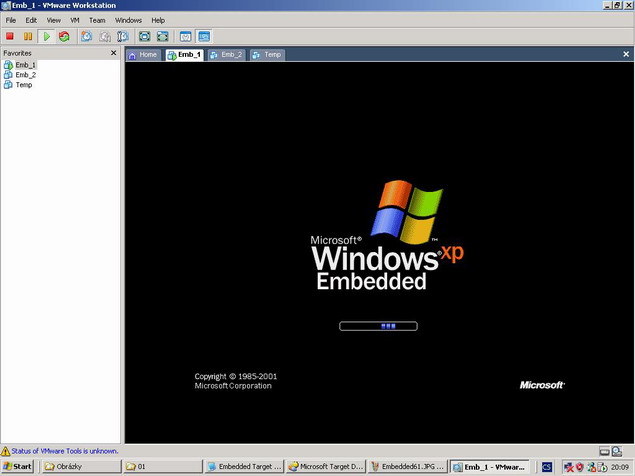Click the Windows boot progress bar
This screenshot has width=635, height=476.
(378, 326)
